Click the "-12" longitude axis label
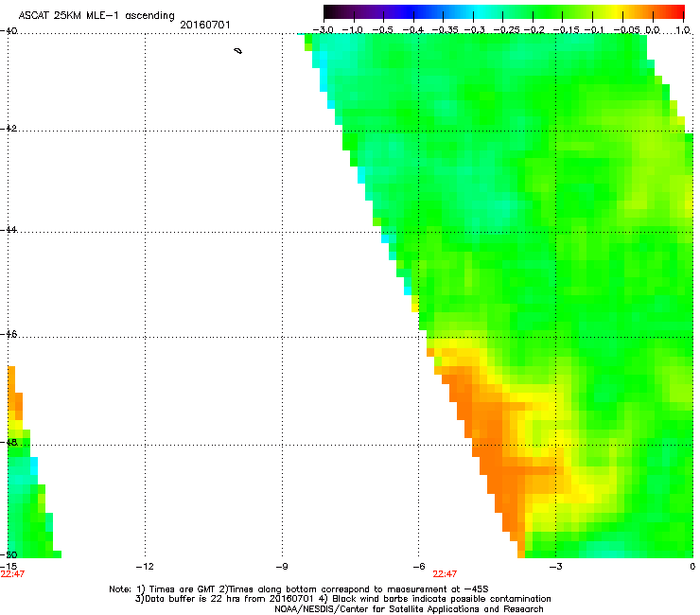 click(x=145, y=567)
